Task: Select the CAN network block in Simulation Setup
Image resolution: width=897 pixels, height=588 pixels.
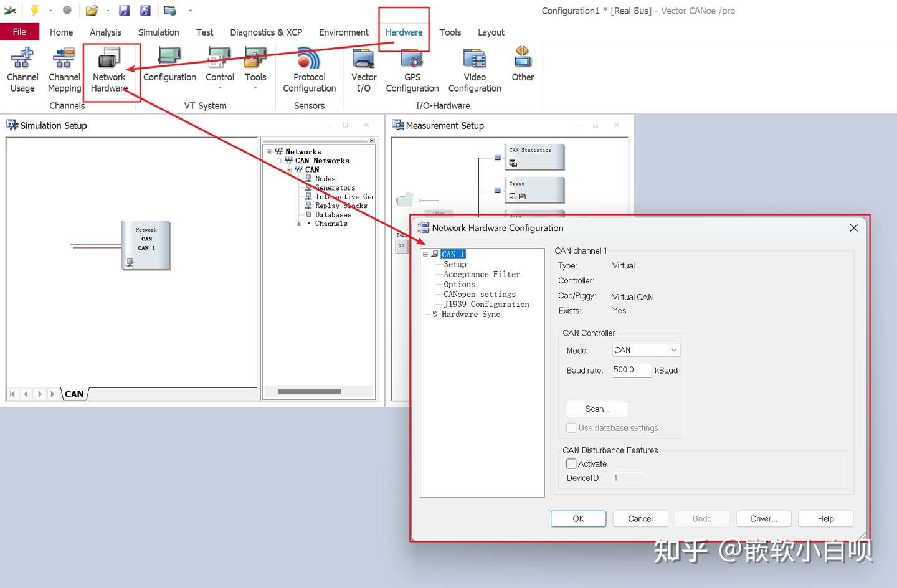Action: (x=146, y=245)
